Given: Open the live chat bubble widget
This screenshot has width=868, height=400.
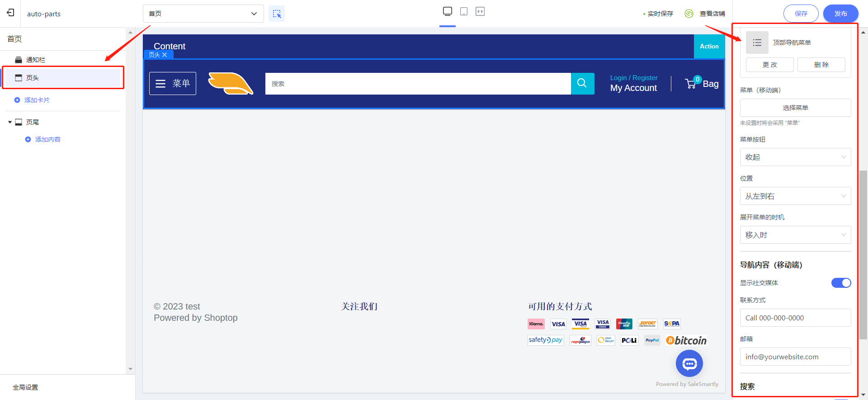Looking at the screenshot, I should click(689, 363).
